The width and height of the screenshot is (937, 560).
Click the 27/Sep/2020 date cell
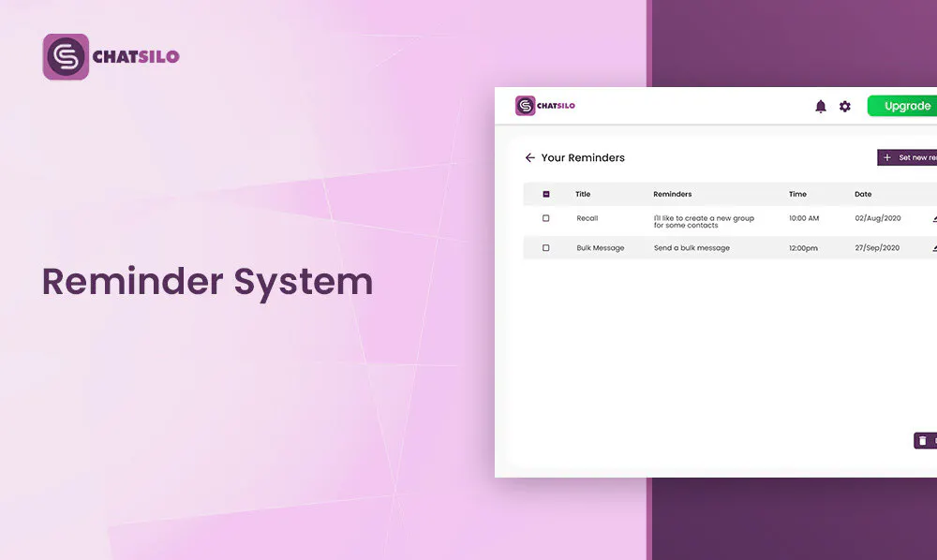tap(877, 248)
